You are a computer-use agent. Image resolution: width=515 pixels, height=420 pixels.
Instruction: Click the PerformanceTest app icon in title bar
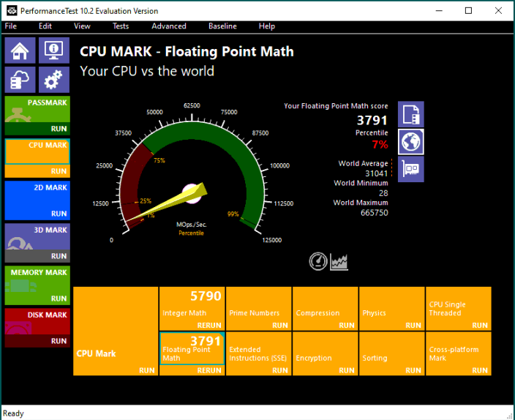click(x=12, y=10)
